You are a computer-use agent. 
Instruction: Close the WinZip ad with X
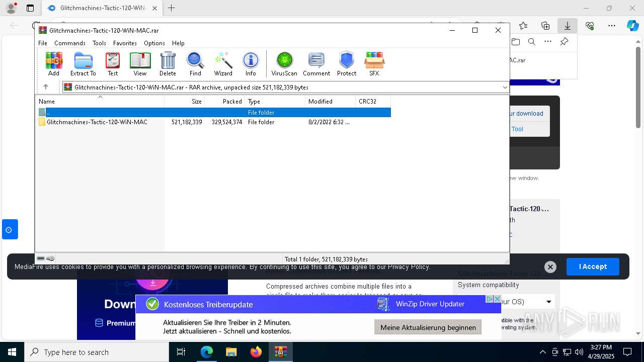[x=497, y=299]
